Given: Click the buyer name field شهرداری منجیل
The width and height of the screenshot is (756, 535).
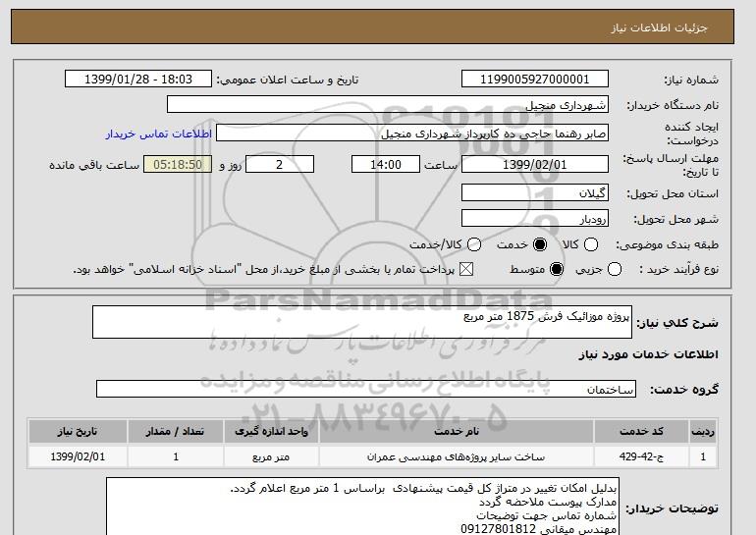Looking at the screenshot, I should (x=388, y=105).
